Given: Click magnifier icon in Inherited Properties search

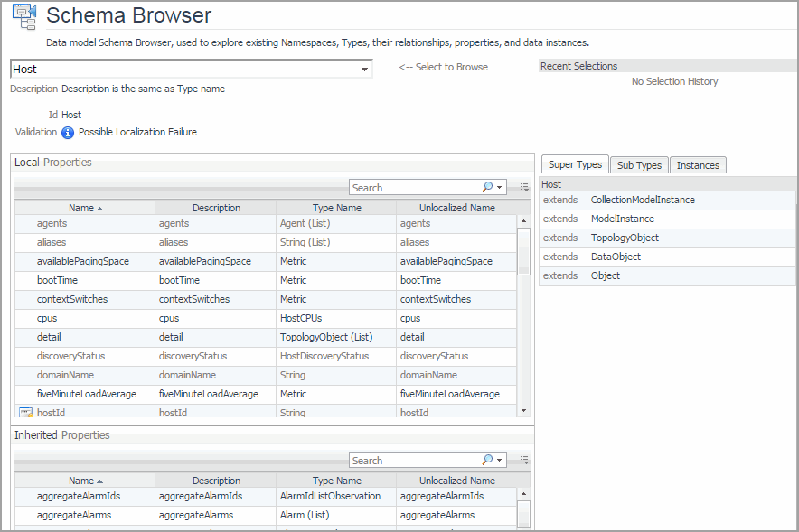Looking at the screenshot, I should pyautogui.click(x=487, y=461).
